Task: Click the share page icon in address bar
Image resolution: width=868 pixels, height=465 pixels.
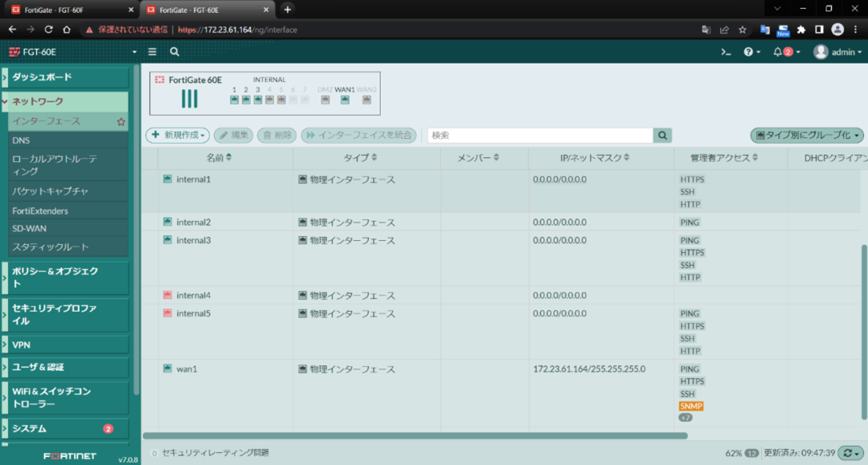Action: [x=724, y=30]
